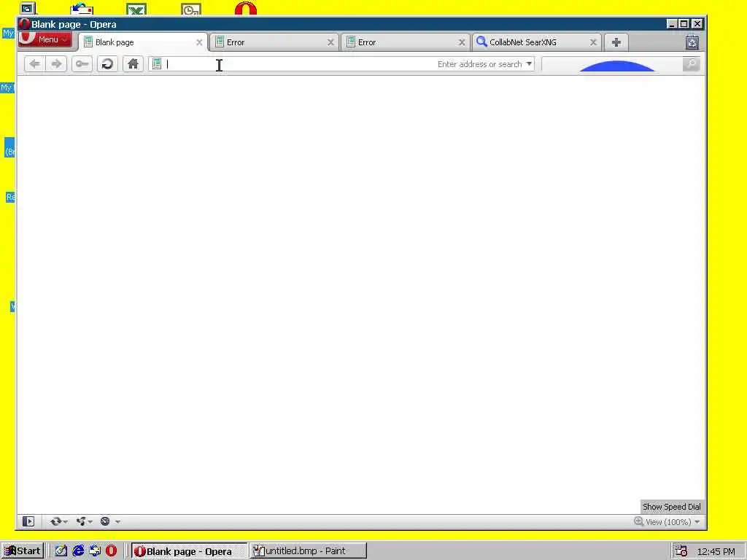Switch to untitled.bmp - Paint taskbar button

click(x=309, y=551)
